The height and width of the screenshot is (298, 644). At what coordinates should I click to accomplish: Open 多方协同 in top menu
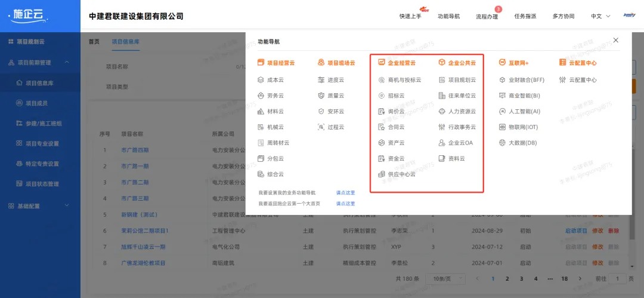click(563, 17)
